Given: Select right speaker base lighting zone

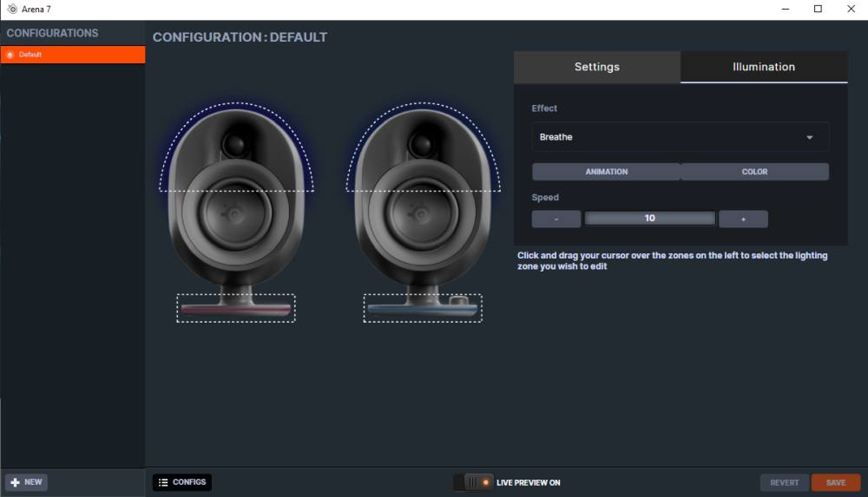Looking at the screenshot, I should (423, 309).
